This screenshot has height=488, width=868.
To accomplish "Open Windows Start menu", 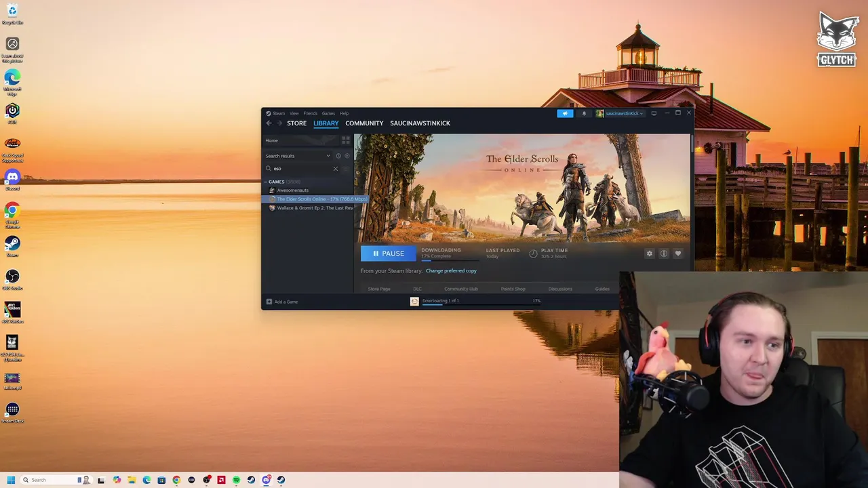I will point(11,480).
